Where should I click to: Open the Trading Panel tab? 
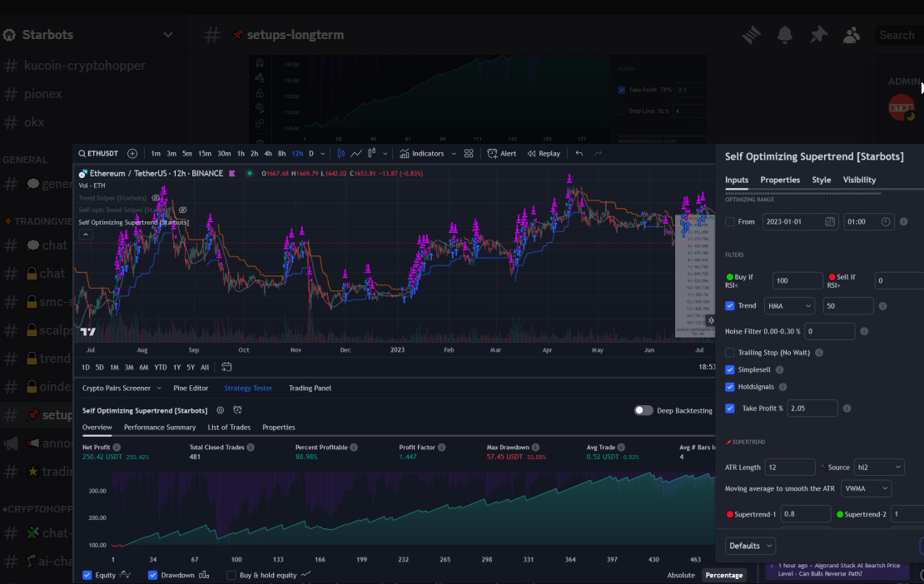click(x=310, y=388)
